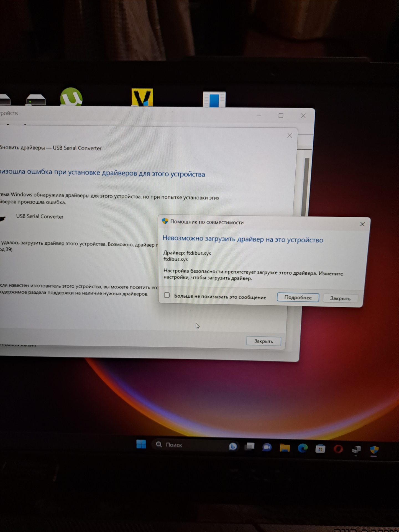Image resolution: width=399 pixels, height=532 pixels.
Task: Click the Подробнее button
Action: pyautogui.click(x=298, y=297)
